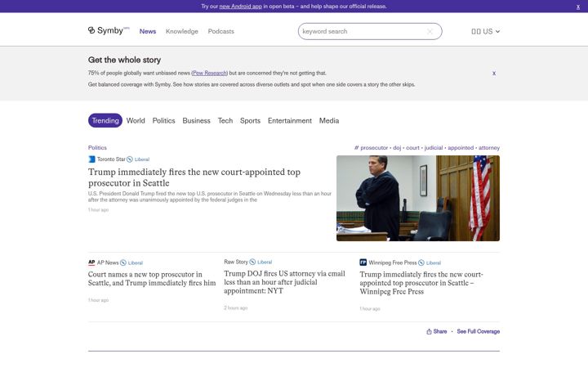The width and height of the screenshot is (588, 368).
Task: Click the AP News logo icon
Action: (x=91, y=263)
